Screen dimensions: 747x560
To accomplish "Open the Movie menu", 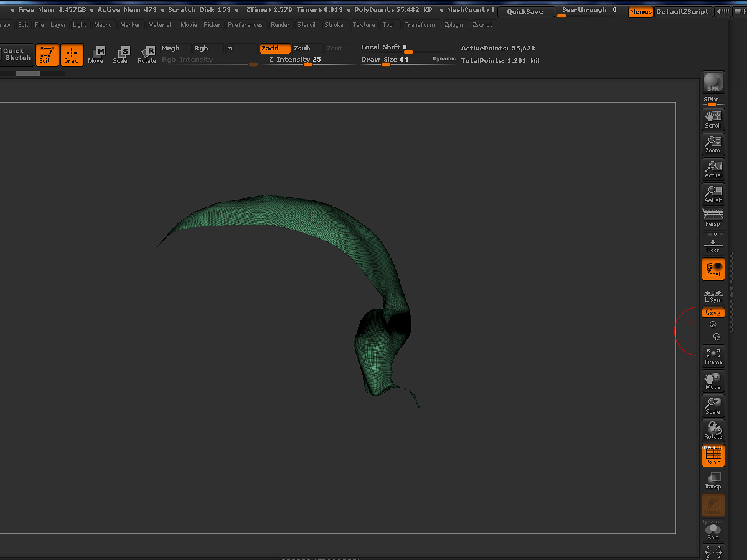I will pos(189,25).
